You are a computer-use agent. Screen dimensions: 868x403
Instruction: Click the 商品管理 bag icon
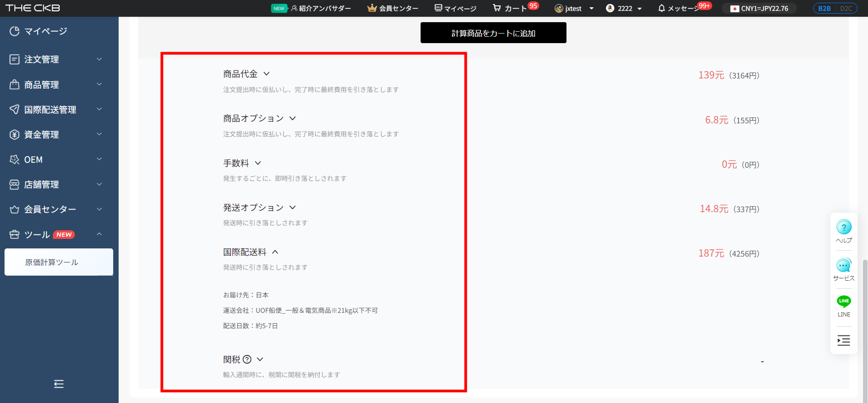14,84
